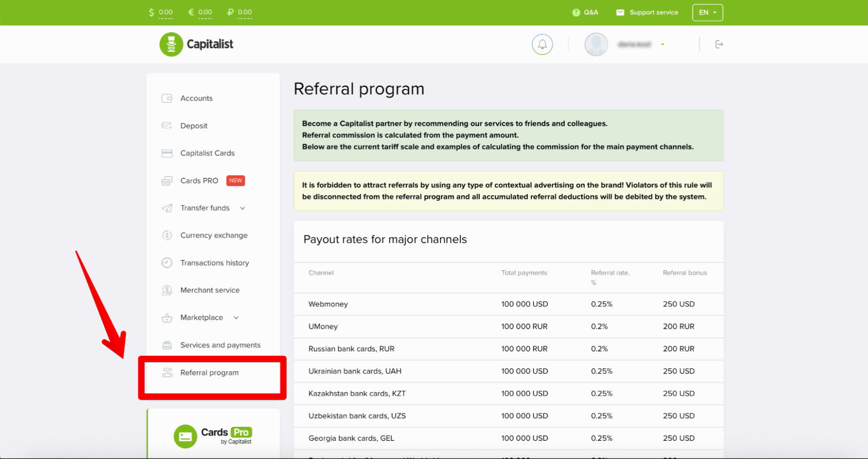Click the NEW badge next to Cards PRO
This screenshot has height=459, width=868.
236,180
